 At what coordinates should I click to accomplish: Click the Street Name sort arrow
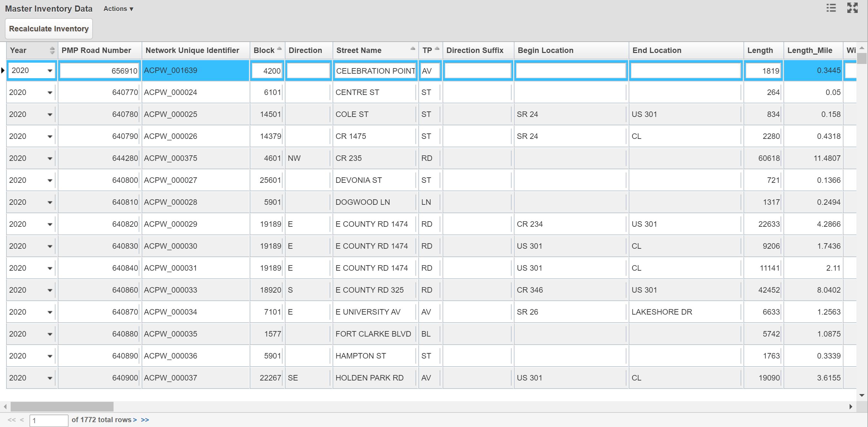(x=413, y=48)
